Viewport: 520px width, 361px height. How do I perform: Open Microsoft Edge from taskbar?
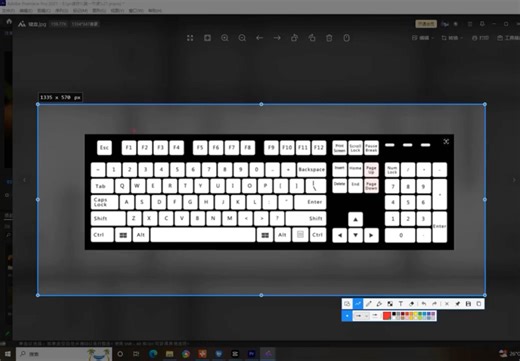click(x=153, y=354)
